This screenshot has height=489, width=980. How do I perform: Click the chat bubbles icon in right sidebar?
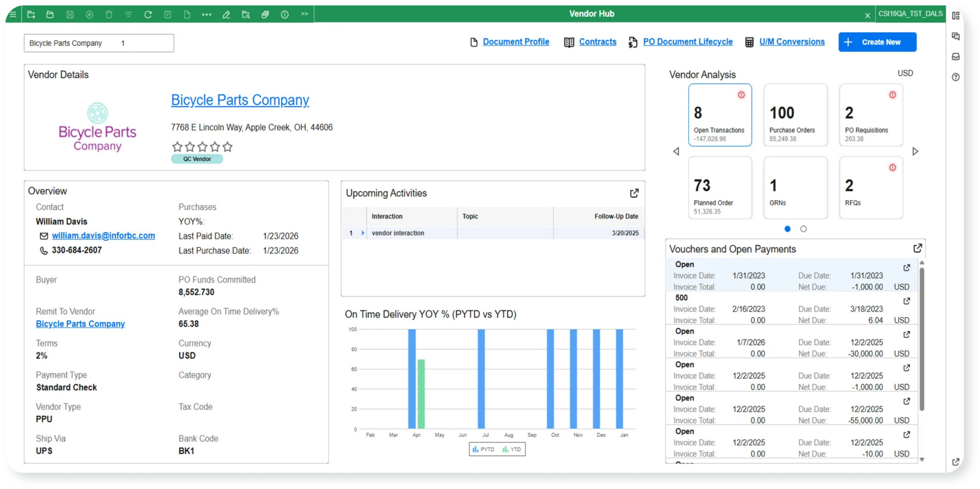point(956,36)
